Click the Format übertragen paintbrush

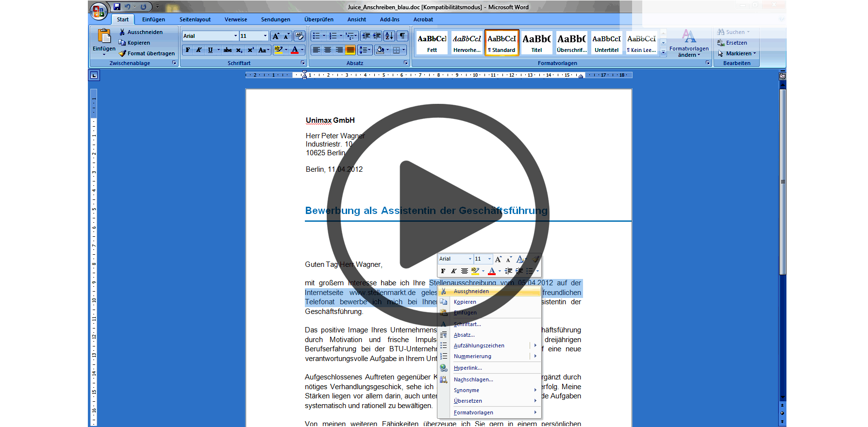click(x=147, y=53)
